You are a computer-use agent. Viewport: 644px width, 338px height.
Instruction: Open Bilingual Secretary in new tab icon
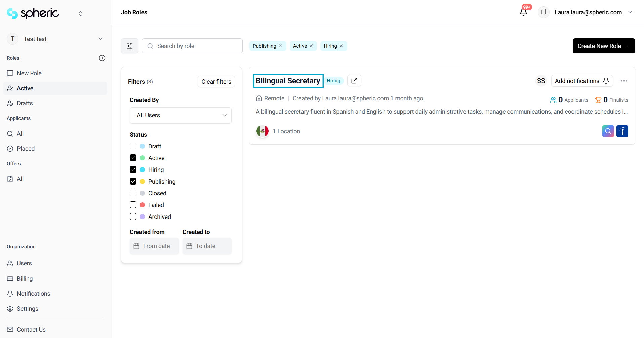[x=354, y=81]
